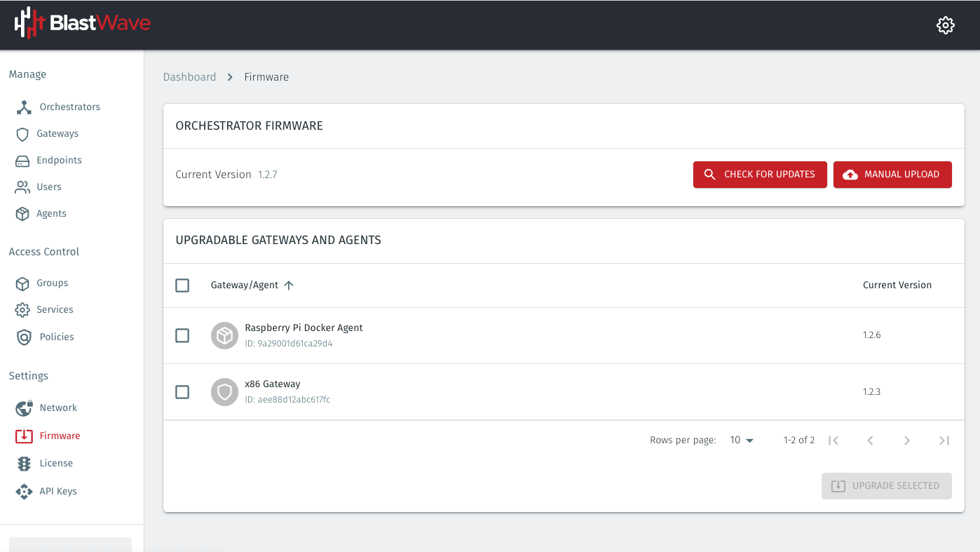Click the Manual Upload button
This screenshot has height=552, width=980.
tap(892, 175)
